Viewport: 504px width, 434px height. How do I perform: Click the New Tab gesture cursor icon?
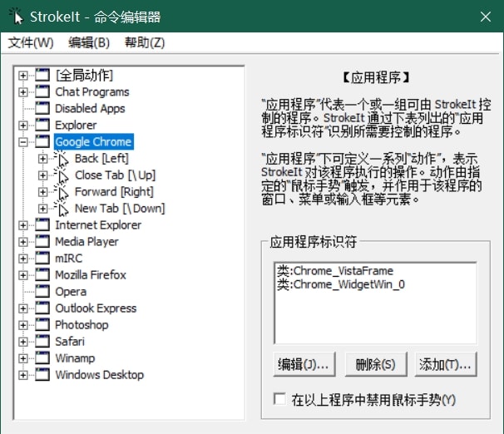pyautogui.click(x=61, y=209)
